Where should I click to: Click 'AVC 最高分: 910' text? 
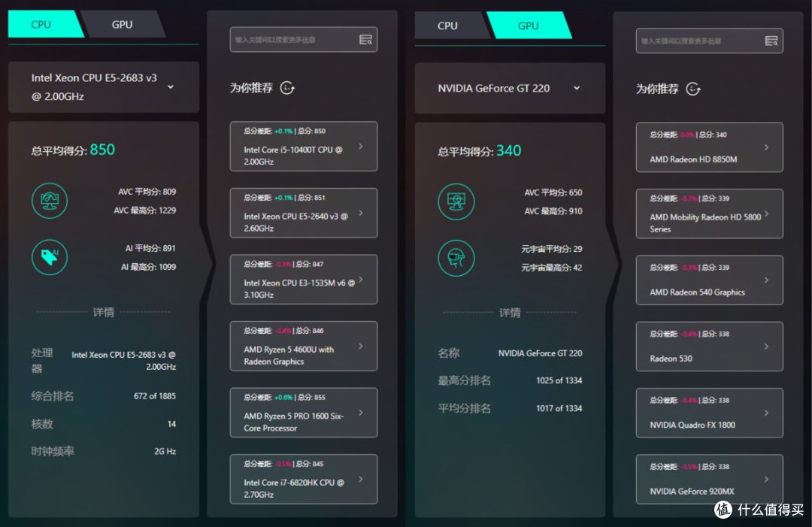553,211
